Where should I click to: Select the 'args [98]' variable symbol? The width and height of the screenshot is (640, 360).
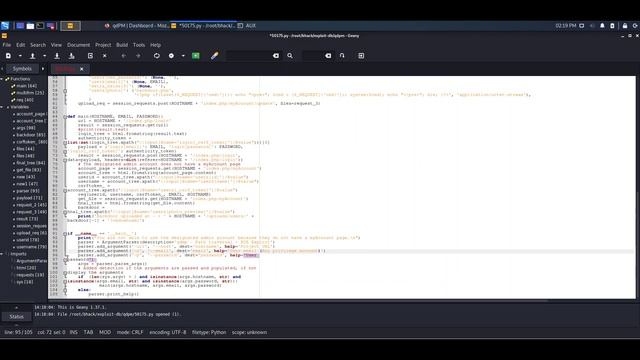click(x=26, y=128)
